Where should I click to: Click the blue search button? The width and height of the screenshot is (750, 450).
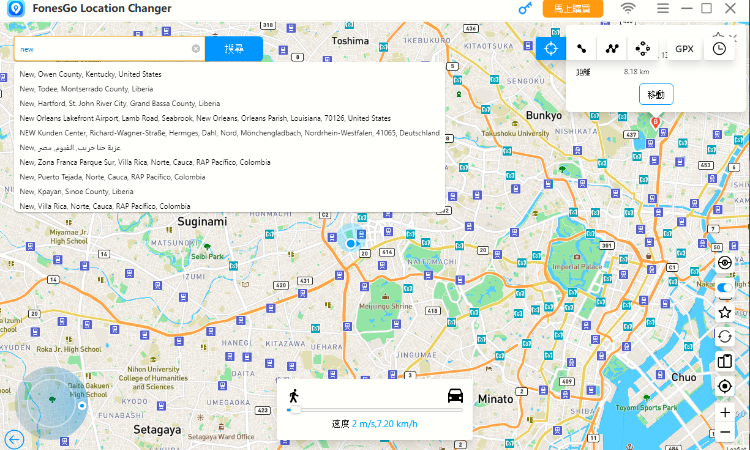tap(234, 49)
